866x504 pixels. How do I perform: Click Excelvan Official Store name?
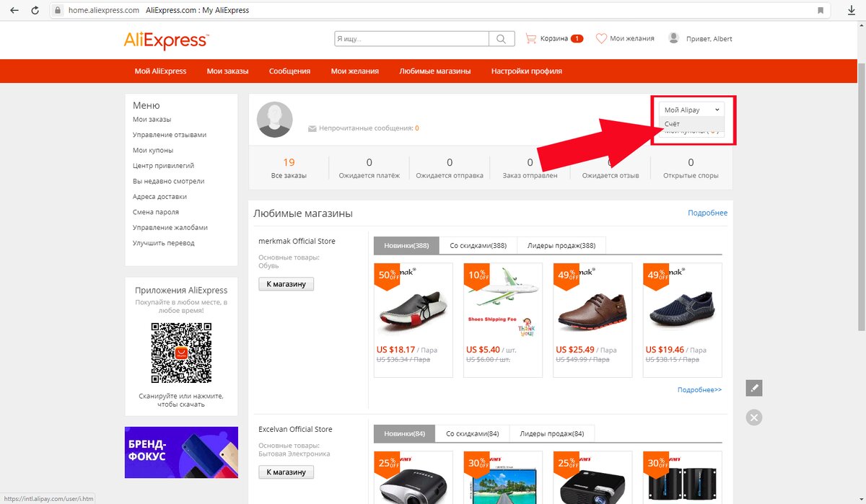point(295,429)
